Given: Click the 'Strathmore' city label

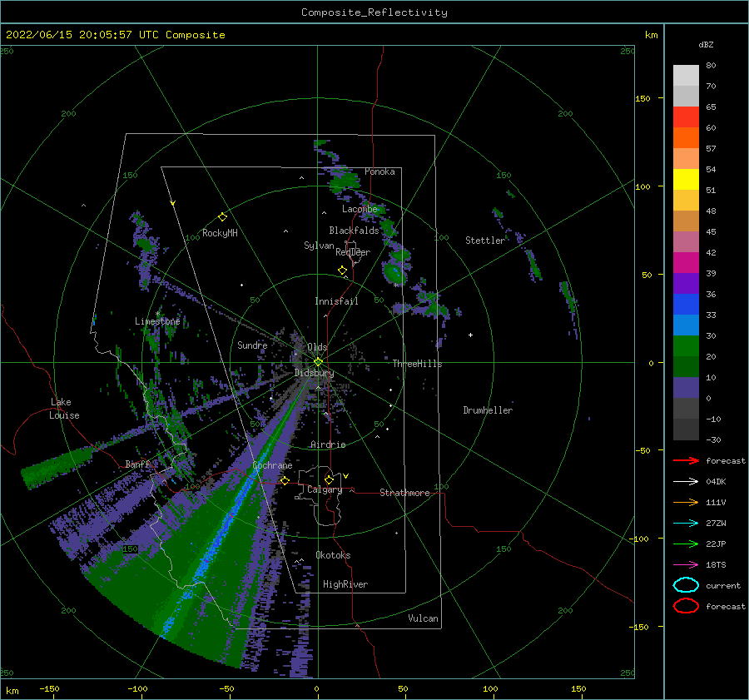Looking at the screenshot, I should (x=404, y=493).
